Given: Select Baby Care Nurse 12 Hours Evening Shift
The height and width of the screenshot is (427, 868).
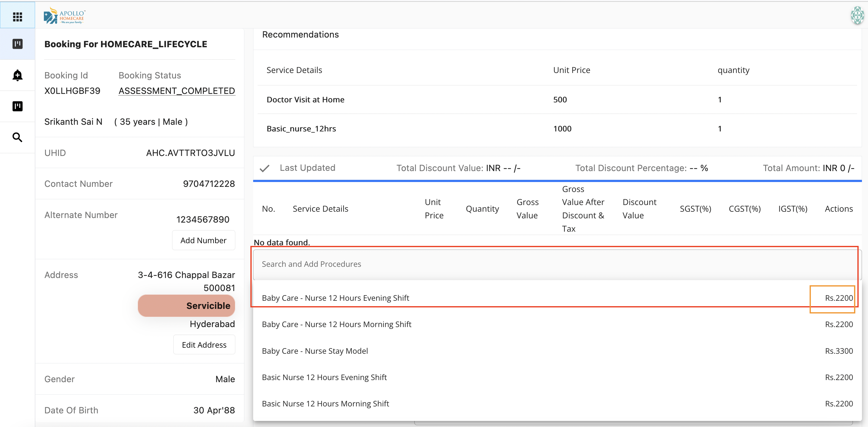Looking at the screenshot, I should 335,298.
